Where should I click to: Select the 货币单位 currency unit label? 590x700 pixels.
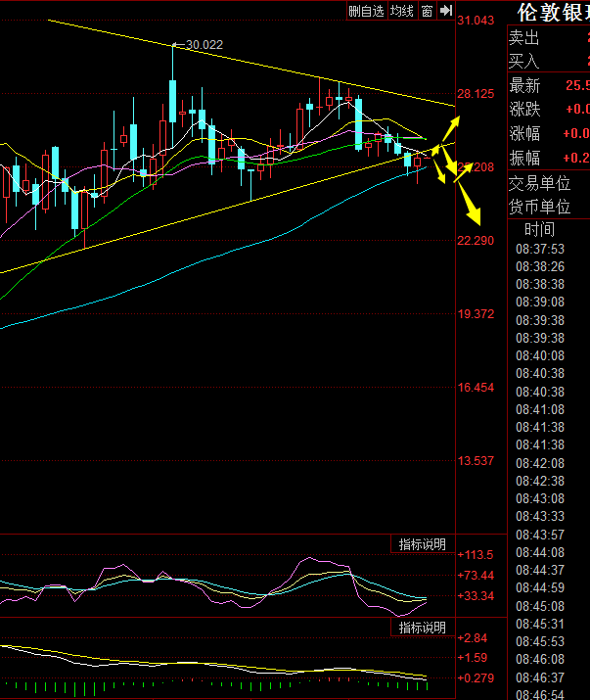click(x=539, y=207)
